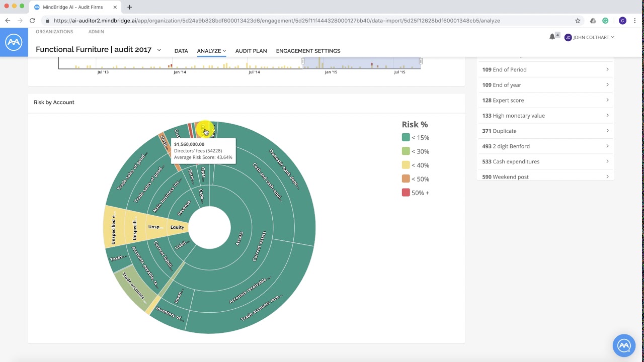Viewport: 644px width, 362px height.
Task: Toggle the under 50% risk legend swatch
Action: coord(406,179)
